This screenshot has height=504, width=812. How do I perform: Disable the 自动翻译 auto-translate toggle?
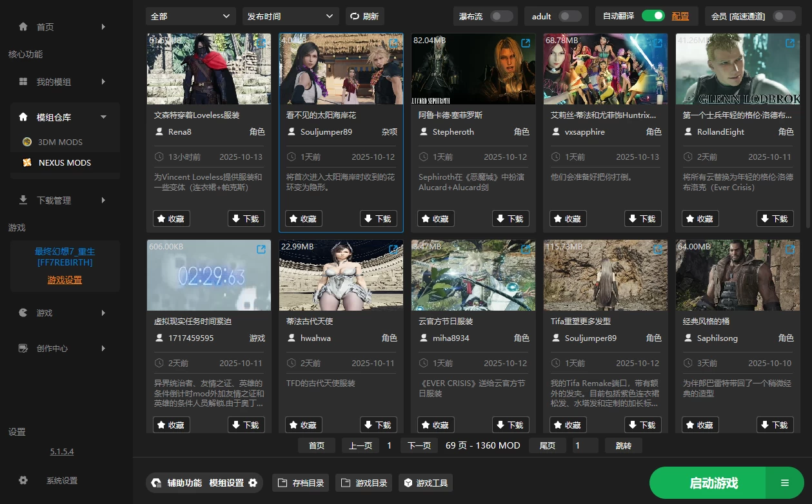tap(652, 15)
